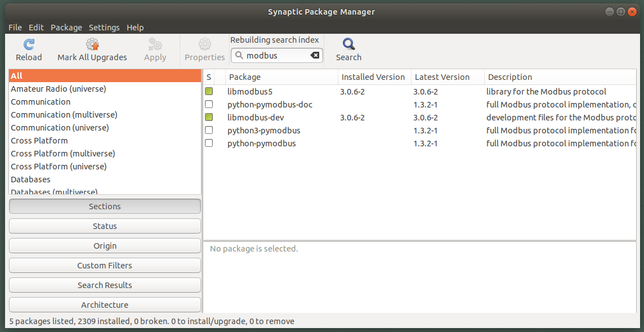Open the Help menu
Viewport: 644px width, 332px height.
(x=135, y=28)
